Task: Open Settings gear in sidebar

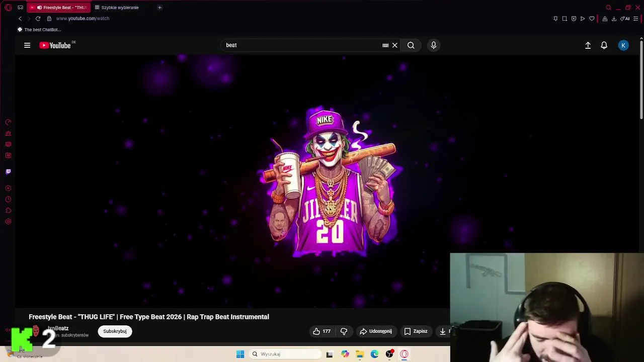Action: point(8,222)
